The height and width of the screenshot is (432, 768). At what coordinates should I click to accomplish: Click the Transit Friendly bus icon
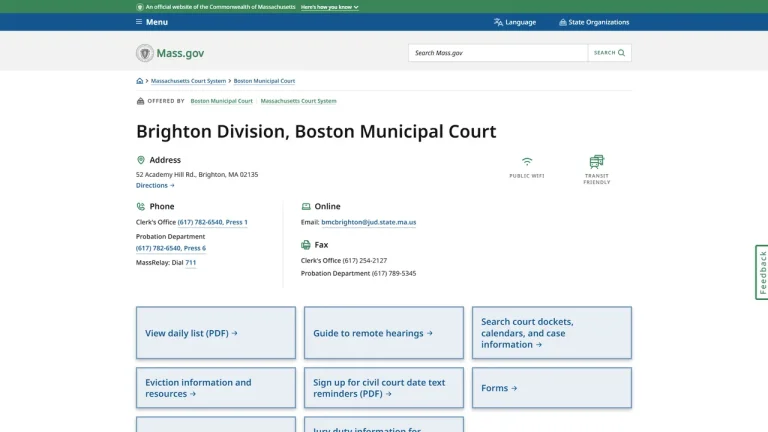tap(597, 162)
